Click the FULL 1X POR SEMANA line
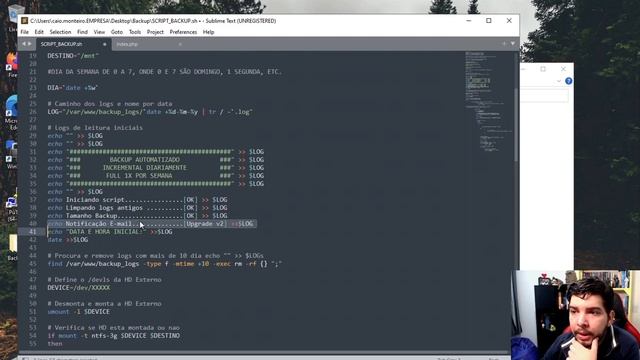 click(156, 176)
